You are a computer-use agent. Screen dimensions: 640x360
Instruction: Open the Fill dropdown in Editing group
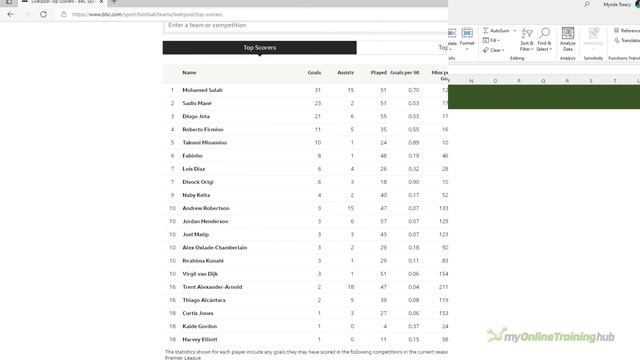click(x=491, y=40)
